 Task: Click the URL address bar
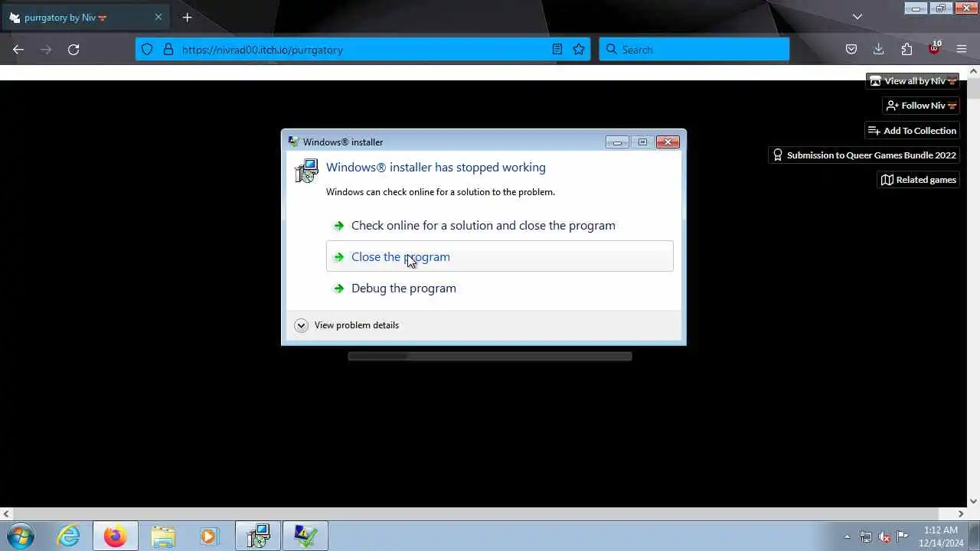pos(363,50)
